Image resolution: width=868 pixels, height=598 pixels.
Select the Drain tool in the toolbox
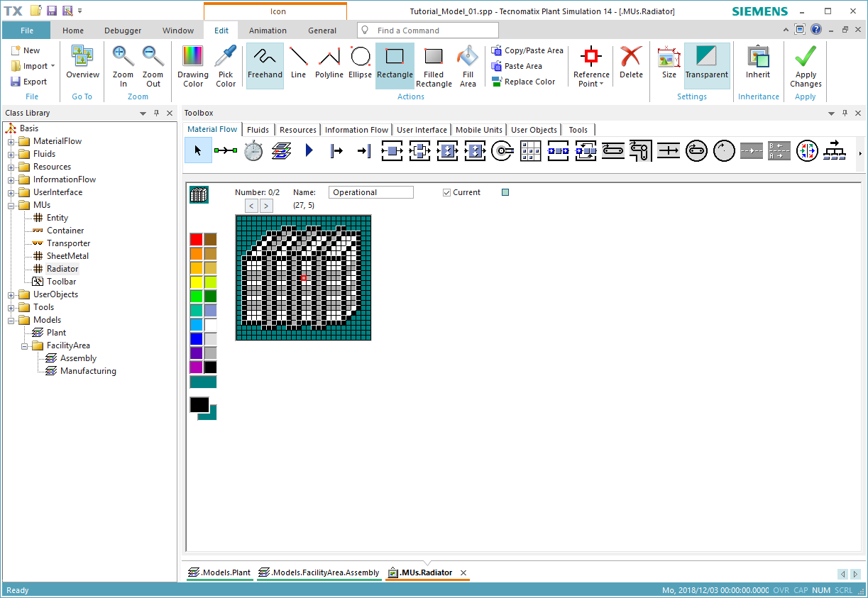364,150
